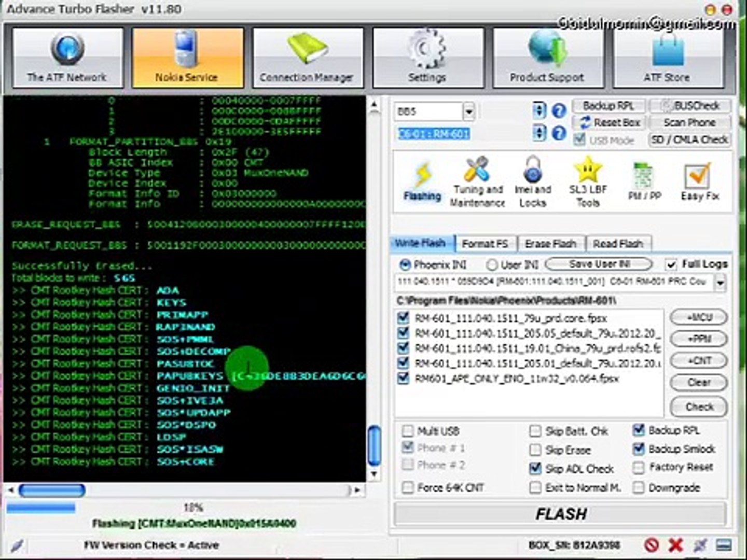Uncheck the China rofs2 file checkbox
The width and height of the screenshot is (747, 560).
403,347
